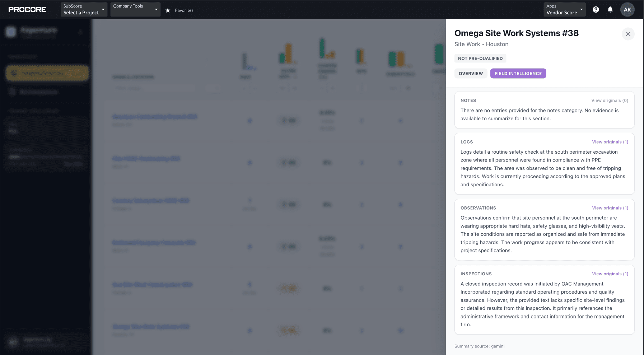Open the Apps Vendor Score dropdown
This screenshot has width=644, height=355.
pos(565,9)
